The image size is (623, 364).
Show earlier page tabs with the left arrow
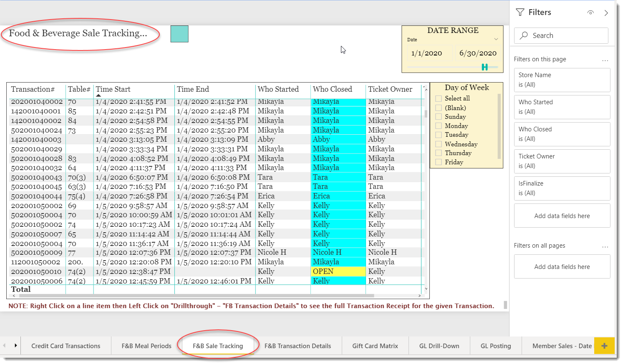coord(5,346)
